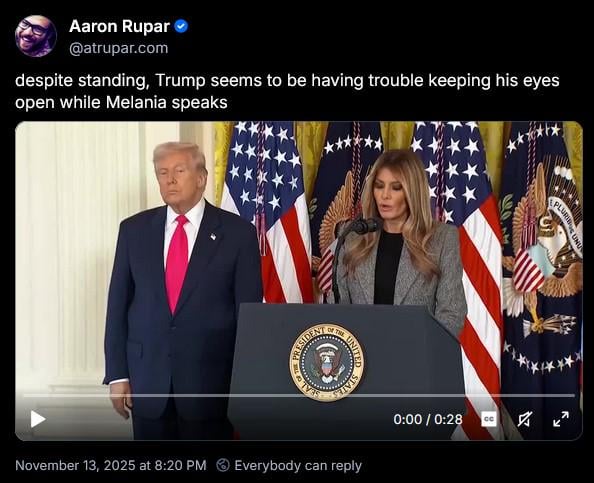
Task: Unmute the video sound
Action: 525,419
